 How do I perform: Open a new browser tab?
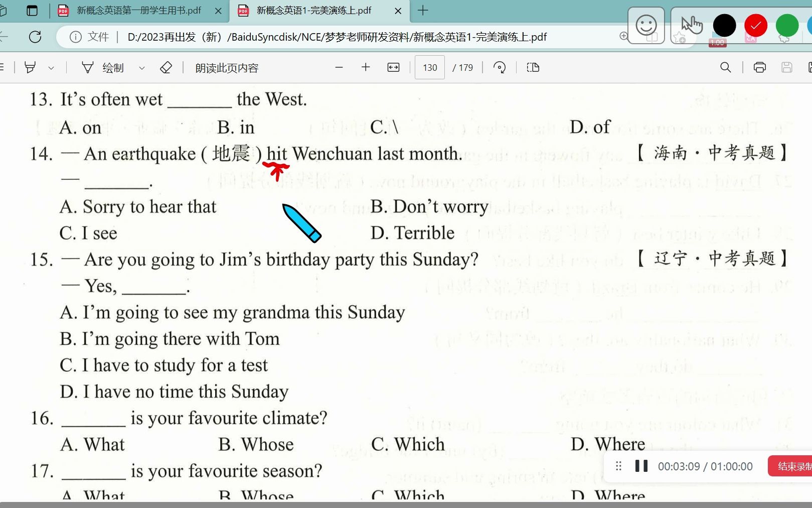coord(423,10)
